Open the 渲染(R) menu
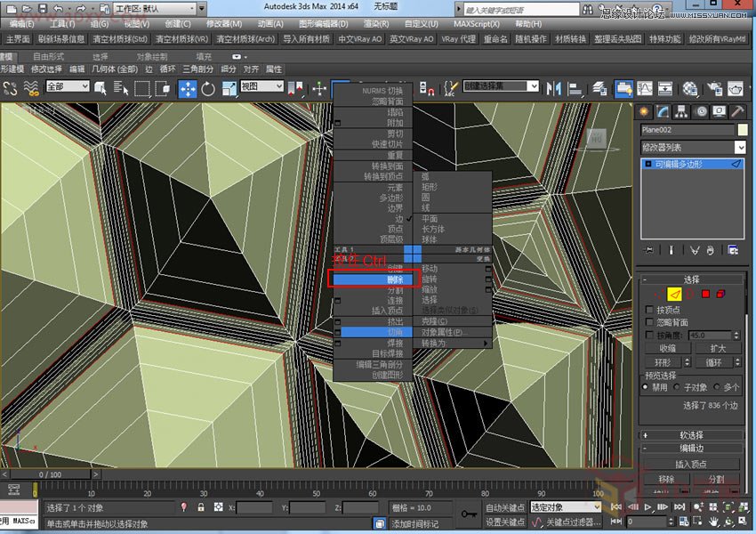Viewport: 756px width, 534px height. click(x=375, y=24)
